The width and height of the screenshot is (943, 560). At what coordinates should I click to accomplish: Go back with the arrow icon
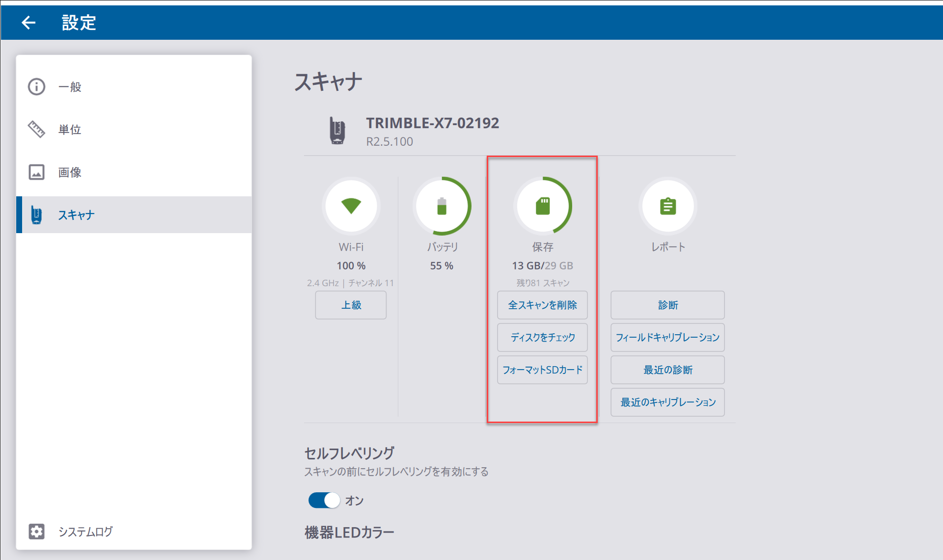click(28, 22)
